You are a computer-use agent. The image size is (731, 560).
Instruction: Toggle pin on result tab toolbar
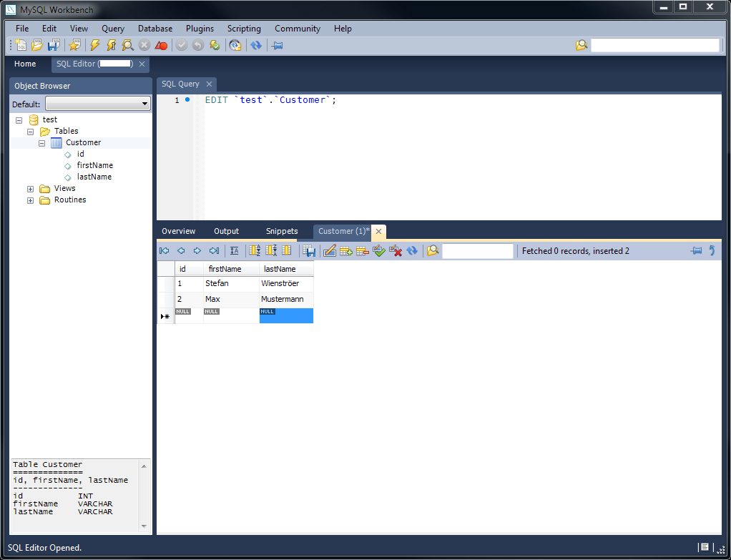pyautogui.click(x=696, y=251)
